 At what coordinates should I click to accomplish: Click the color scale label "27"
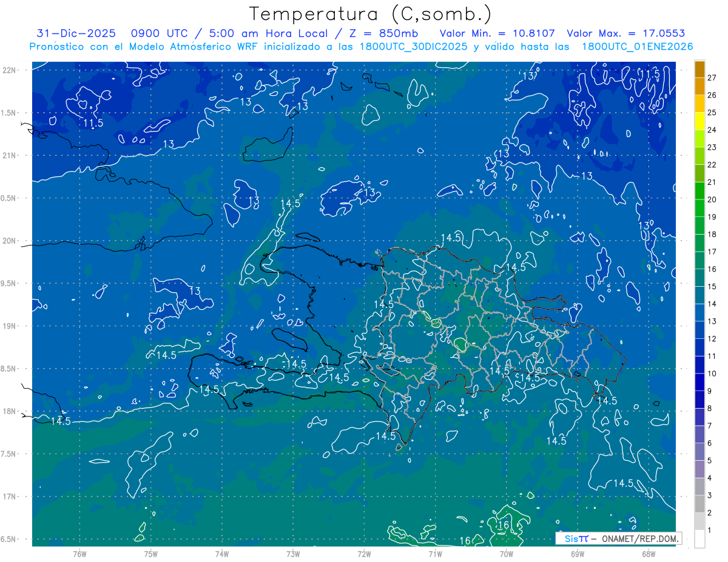coord(712,78)
